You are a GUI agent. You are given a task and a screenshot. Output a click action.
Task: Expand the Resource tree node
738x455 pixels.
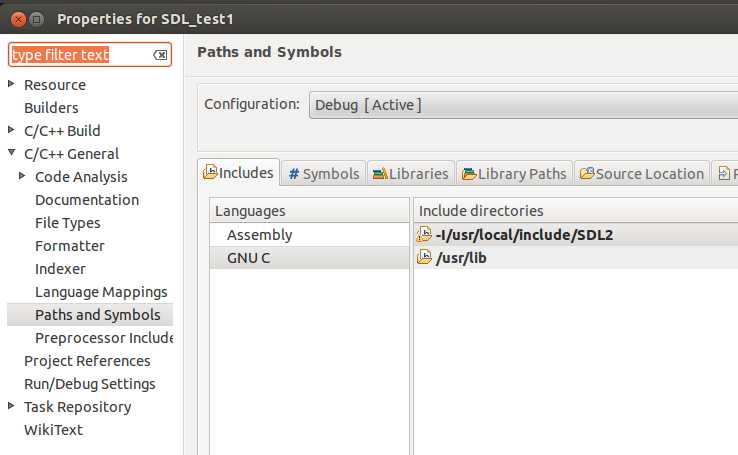11,84
